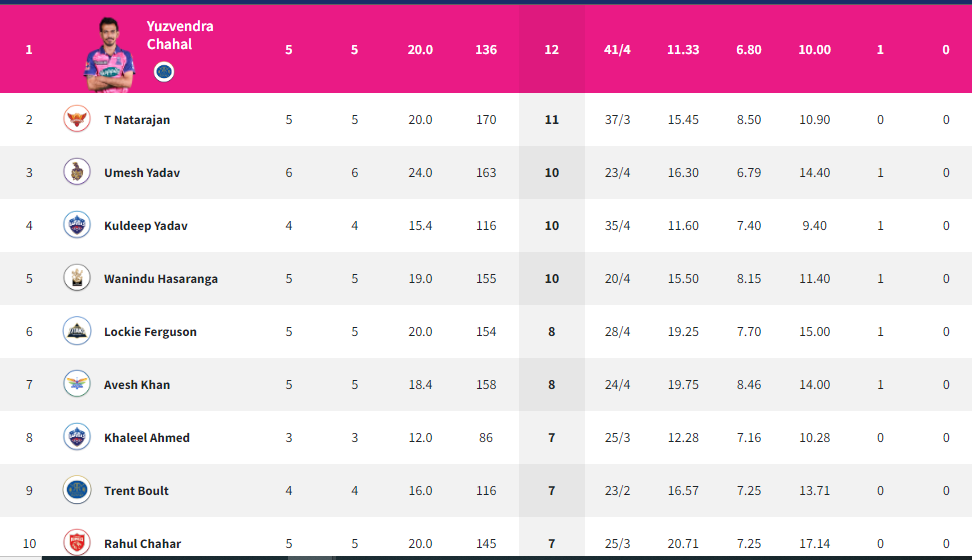This screenshot has height=560, width=972.
Task: Click Rajasthan Royals logo beside Trent Boult
Action: [77, 490]
